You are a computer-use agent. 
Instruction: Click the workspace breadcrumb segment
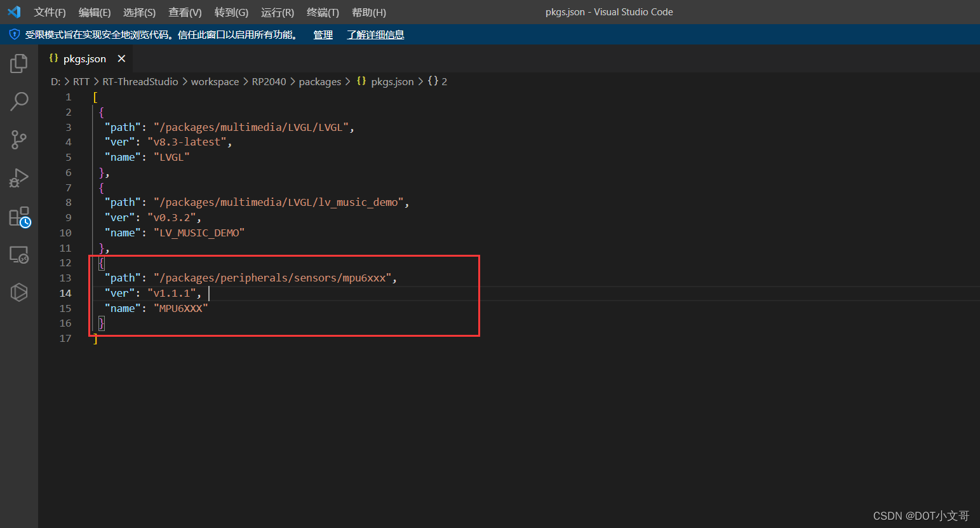pyautogui.click(x=215, y=81)
